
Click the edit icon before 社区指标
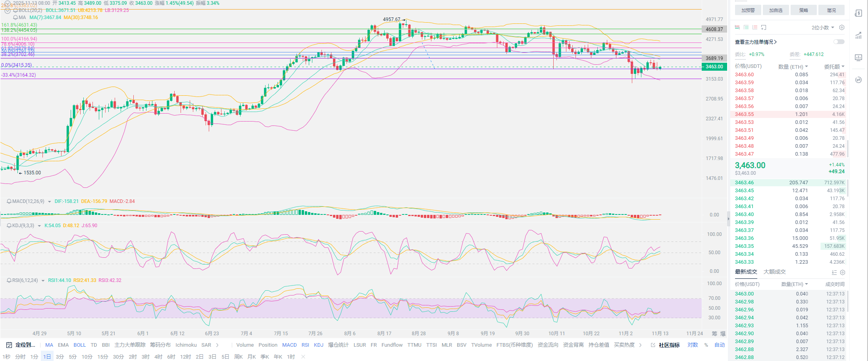click(653, 345)
